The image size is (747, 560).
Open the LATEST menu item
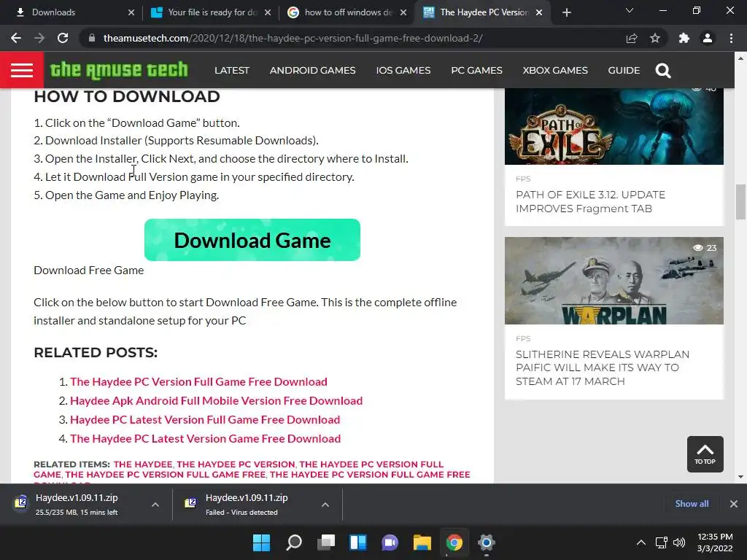tap(232, 71)
